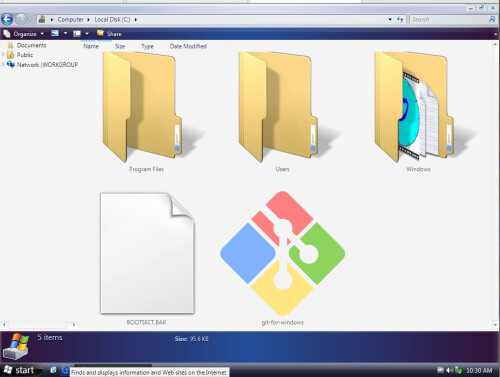The width and height of the screenshot is (500, 377).
Task: Click the Windows label text
Action: coord(418,169)
